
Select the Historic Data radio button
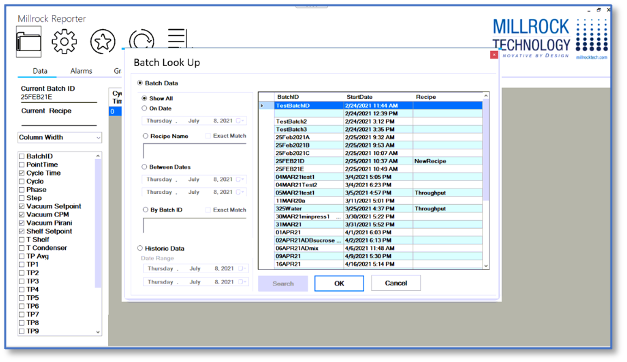[x=140, y=248]
